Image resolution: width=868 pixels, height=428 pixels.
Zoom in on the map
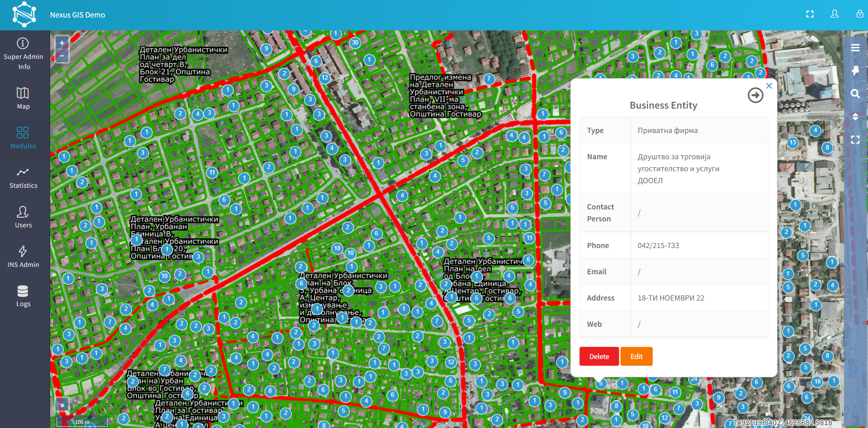click(x=62, y=43)
